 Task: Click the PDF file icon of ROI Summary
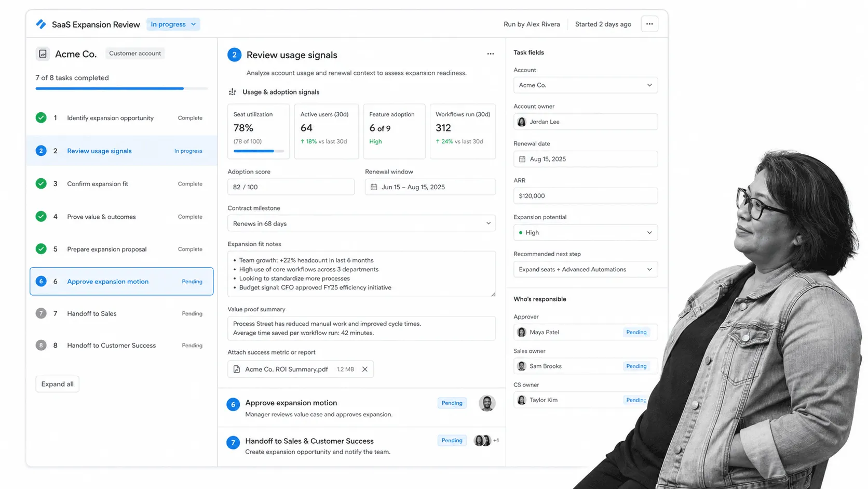(x=237, y=369)
